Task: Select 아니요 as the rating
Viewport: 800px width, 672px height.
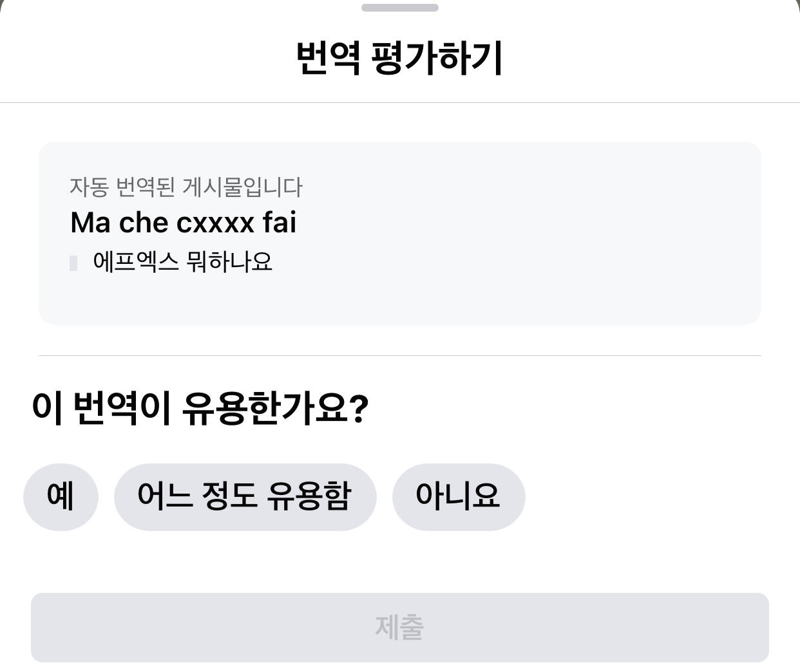Action: click(458, 496)
